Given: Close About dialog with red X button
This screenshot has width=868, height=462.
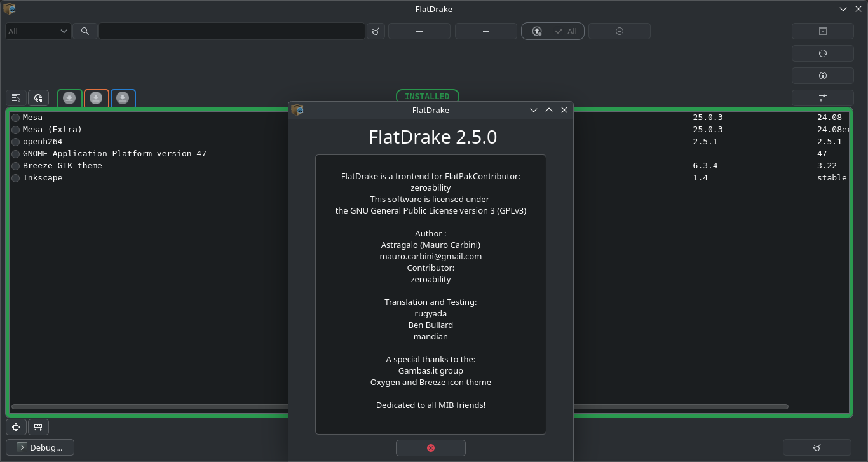Looking at the screenshot, I should [430, 448].
